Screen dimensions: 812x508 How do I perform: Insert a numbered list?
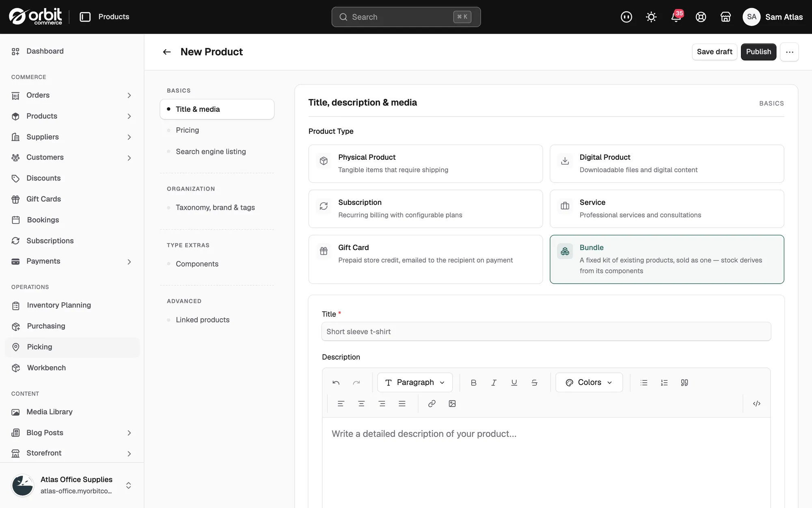pyautogui.click(x=664, y=382)
